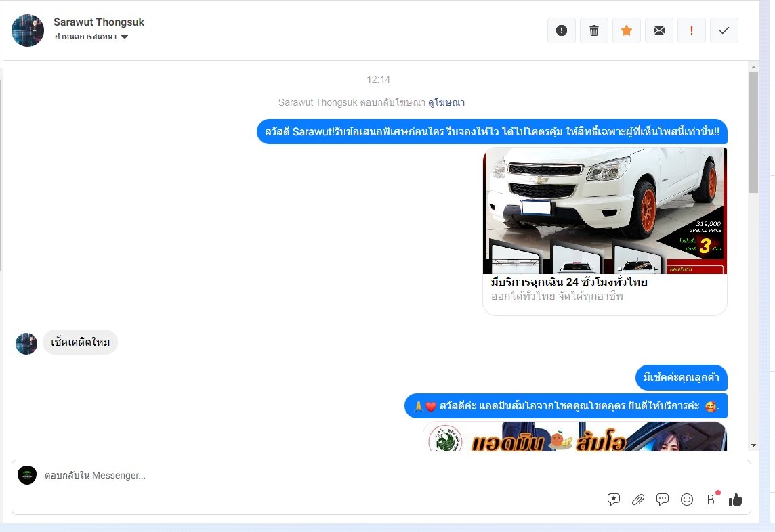Mark conversation as spam with octagon icon
Image resolution: width=775 pixels, height=532 pixels.
561,30
